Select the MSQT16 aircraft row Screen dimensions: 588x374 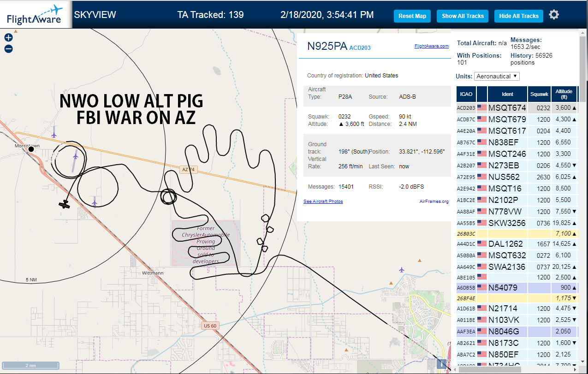click(517, 189)
